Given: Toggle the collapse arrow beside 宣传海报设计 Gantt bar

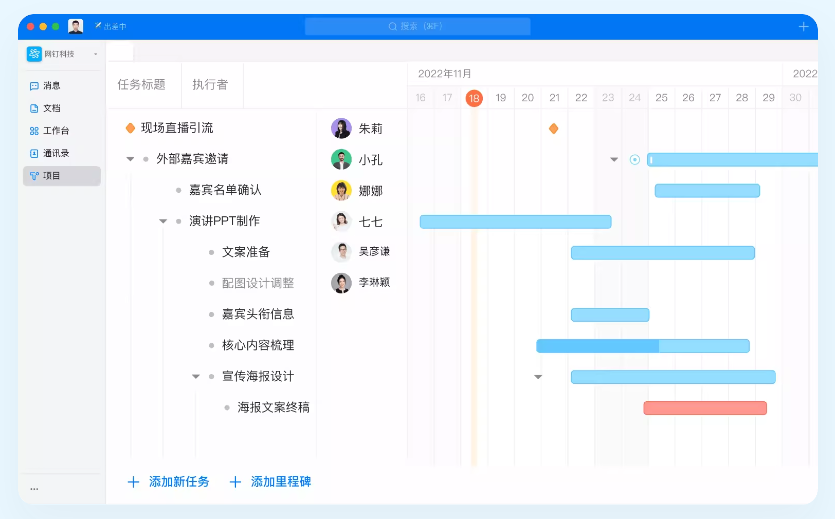Looking at the screenshot, I should coord(538,377).
